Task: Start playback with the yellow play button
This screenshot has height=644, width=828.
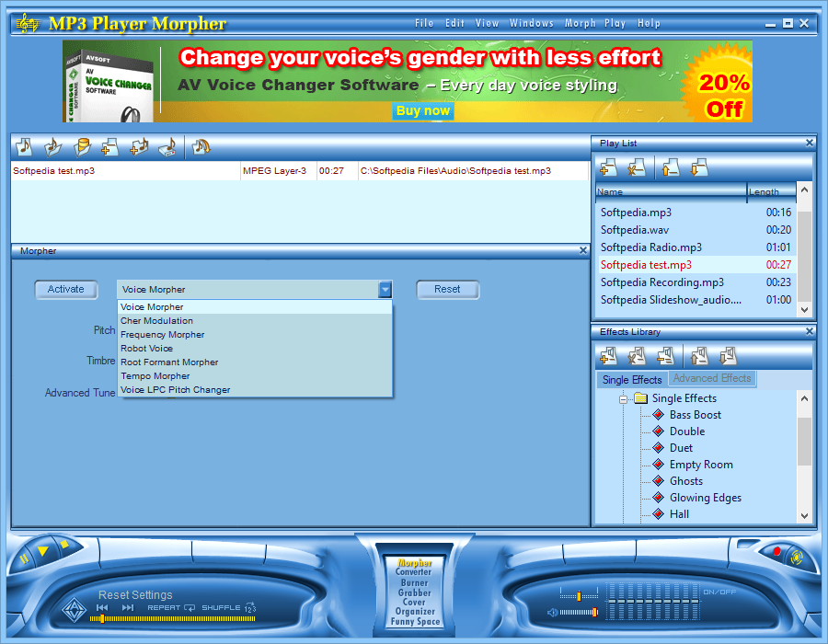Action: coord(43,551)
